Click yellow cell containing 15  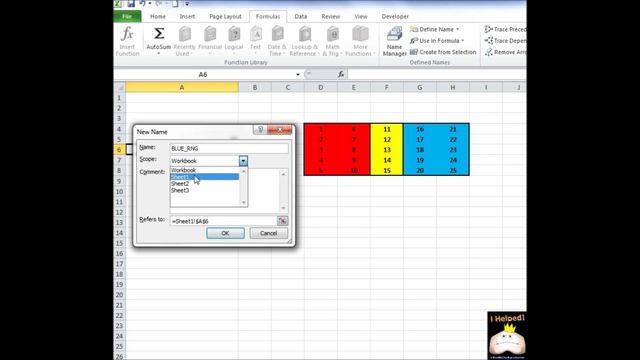click(387, 171)
